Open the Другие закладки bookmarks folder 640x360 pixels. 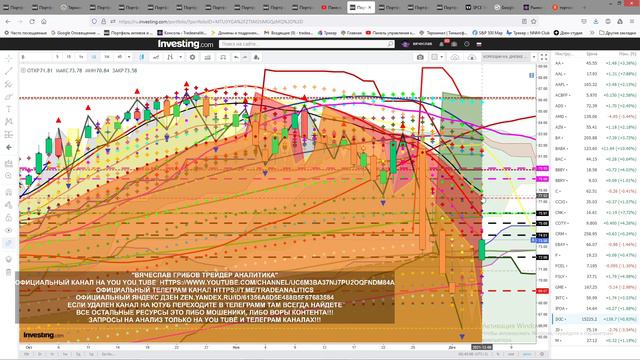point(617,33)
